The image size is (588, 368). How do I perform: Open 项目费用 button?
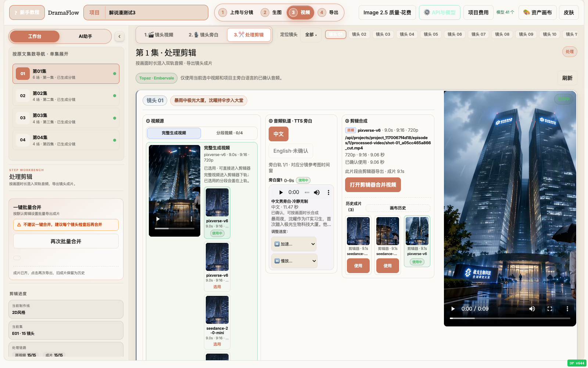coord(478,13)
